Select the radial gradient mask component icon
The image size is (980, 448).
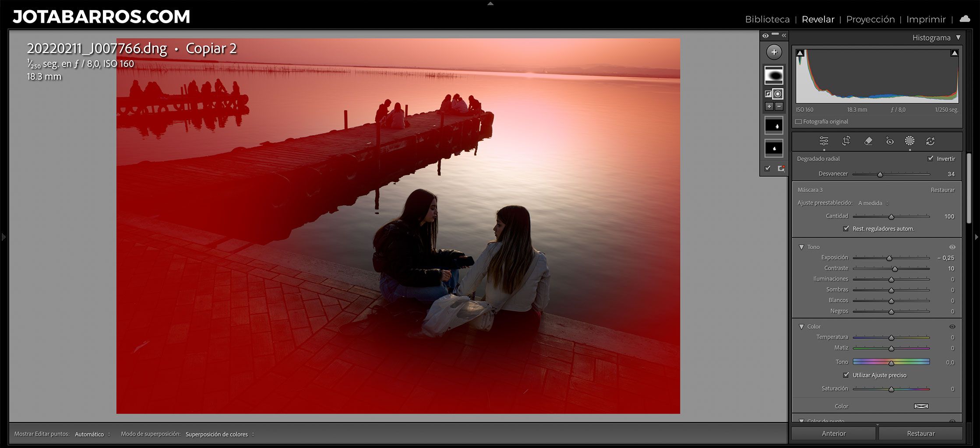[x=778, y=94]
